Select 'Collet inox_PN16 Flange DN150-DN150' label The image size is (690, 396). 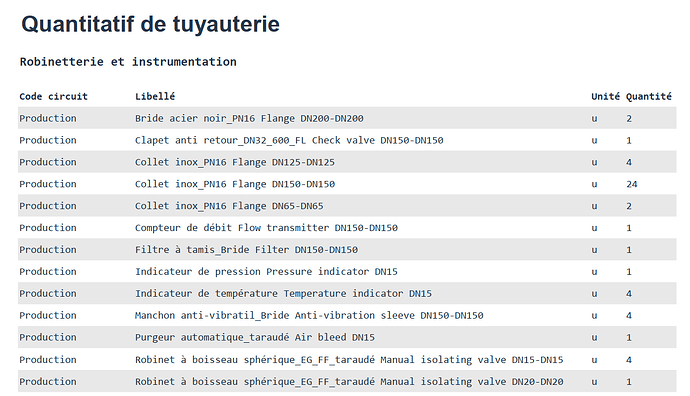[x=235, y=184]
